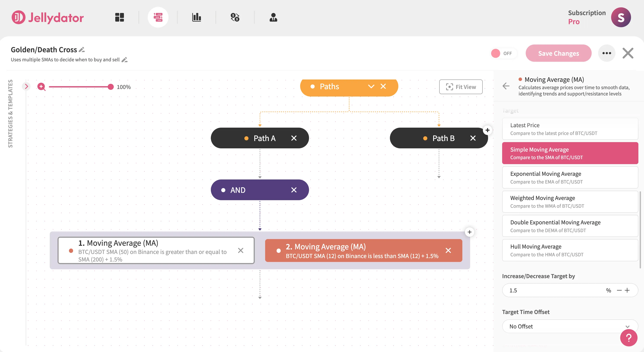Remove the Paths node
644x352 pixels.
pyautogui.click(x=383, y=86)
